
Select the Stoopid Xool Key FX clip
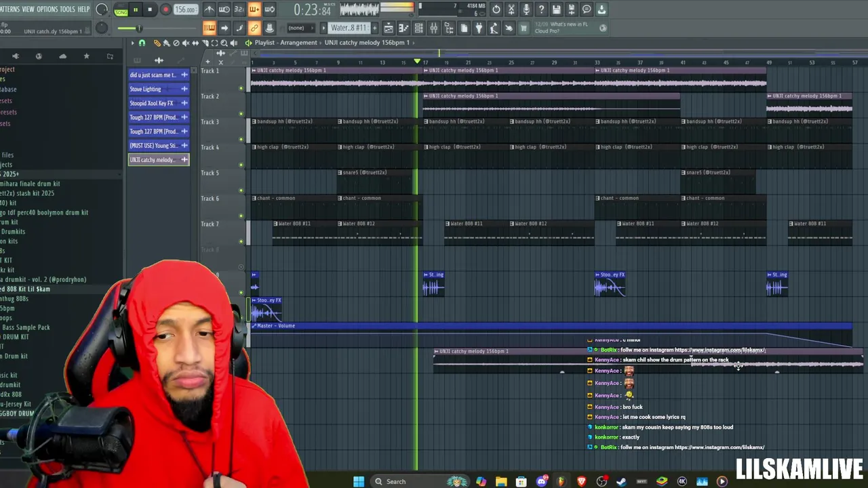(159, 103)
